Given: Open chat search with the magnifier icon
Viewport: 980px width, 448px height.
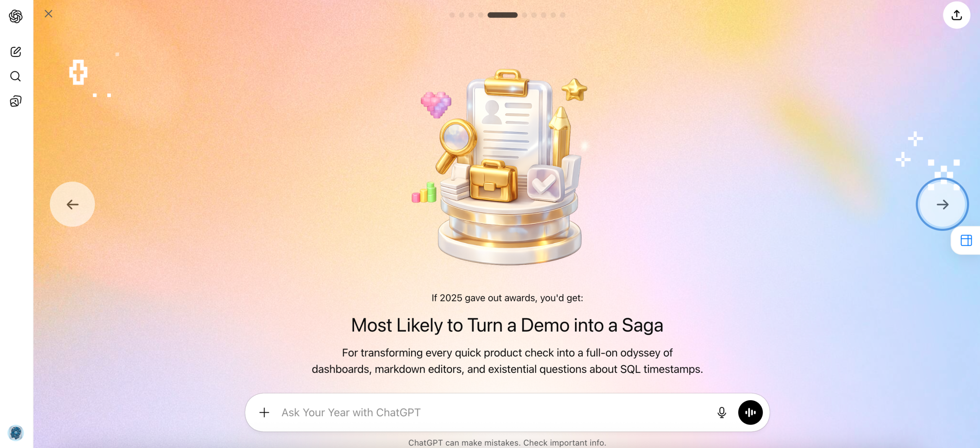Looking at the screenshot, I should pyautogui.click(x=16, y=76).
